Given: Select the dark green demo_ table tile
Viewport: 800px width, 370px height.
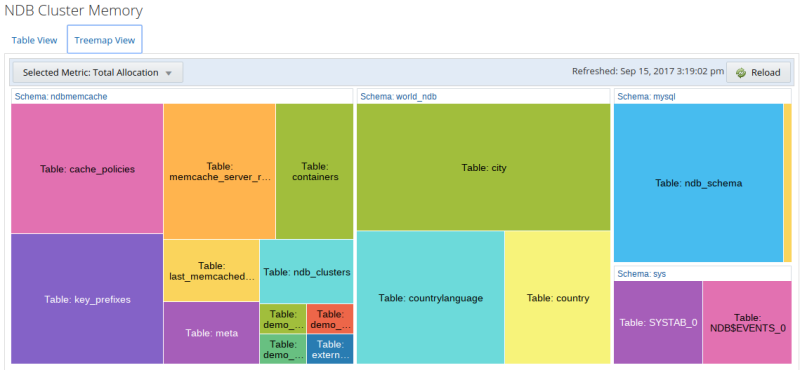Looking at the screenshot, I should tap(283, 349).
